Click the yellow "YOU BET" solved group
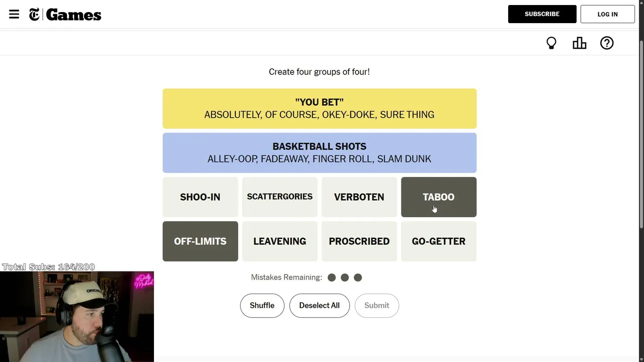The height and width of the screenshot is (362, 644). click(x=319, y=109)
